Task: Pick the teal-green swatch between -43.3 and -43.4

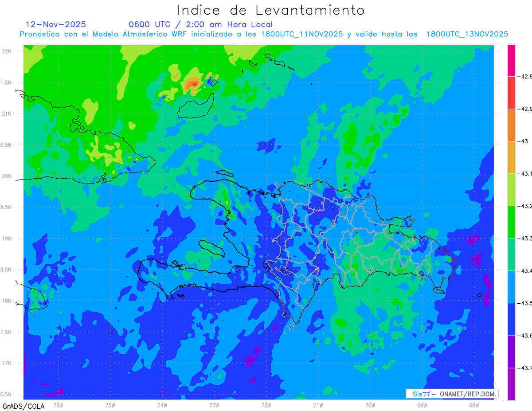Action: (x=511, y=254)
